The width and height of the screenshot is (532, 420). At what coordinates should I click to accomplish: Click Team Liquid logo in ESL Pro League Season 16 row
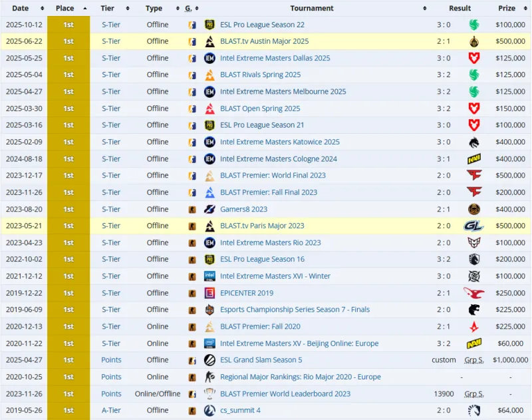coord(474,260)
